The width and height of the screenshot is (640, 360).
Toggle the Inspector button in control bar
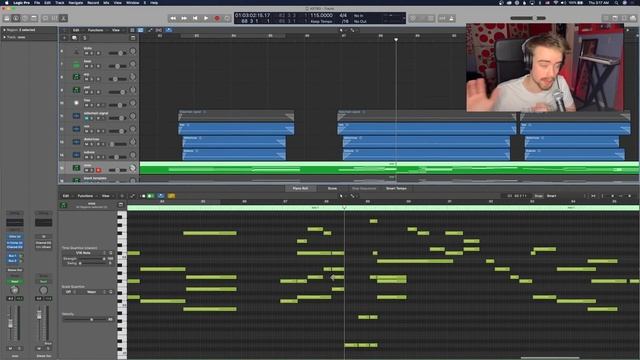pyautogui.click(x=16, y=18)
